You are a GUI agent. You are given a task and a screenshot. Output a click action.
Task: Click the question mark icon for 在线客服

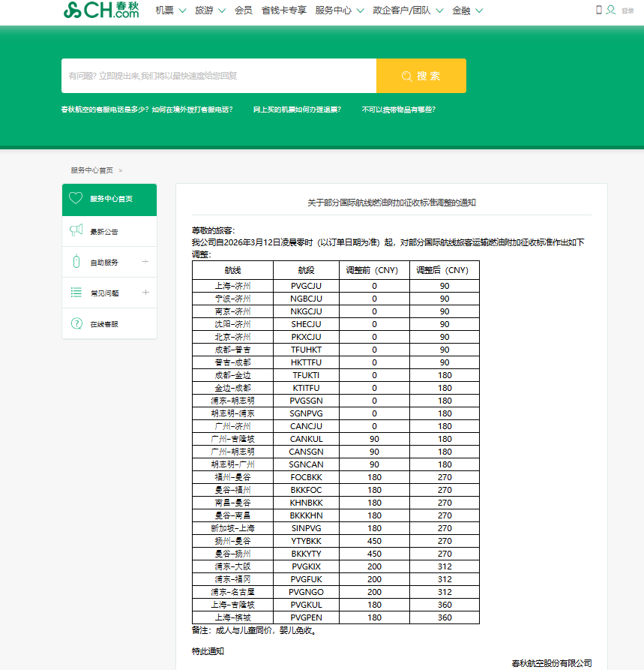pos(76,324)
